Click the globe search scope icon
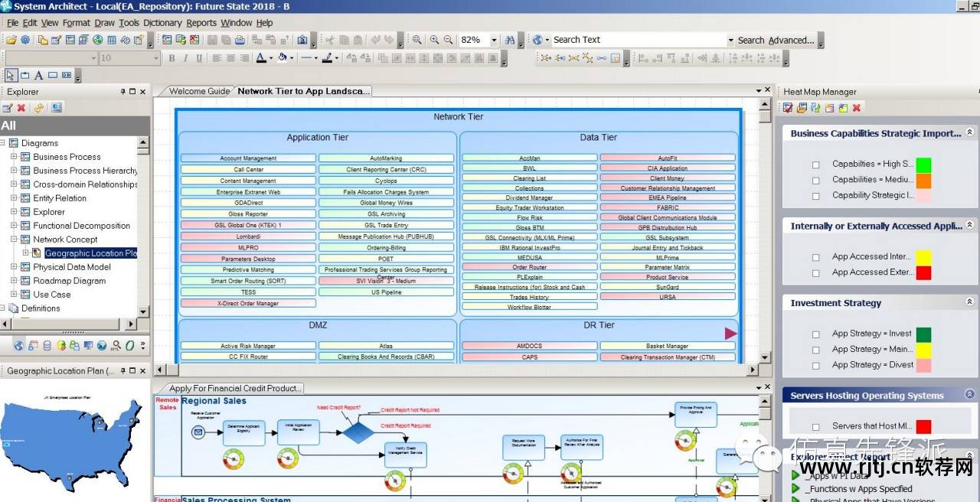Screen dimensions: 980x502 click(x=537, y=40)
